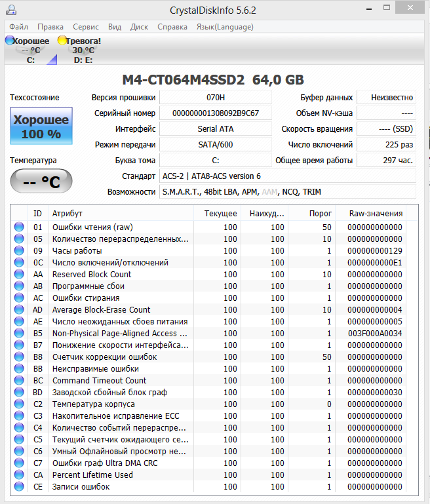Select attribute text Average Block-Erase Count
The width and height of the screenshot is (430, 504).
click(101, 310)
